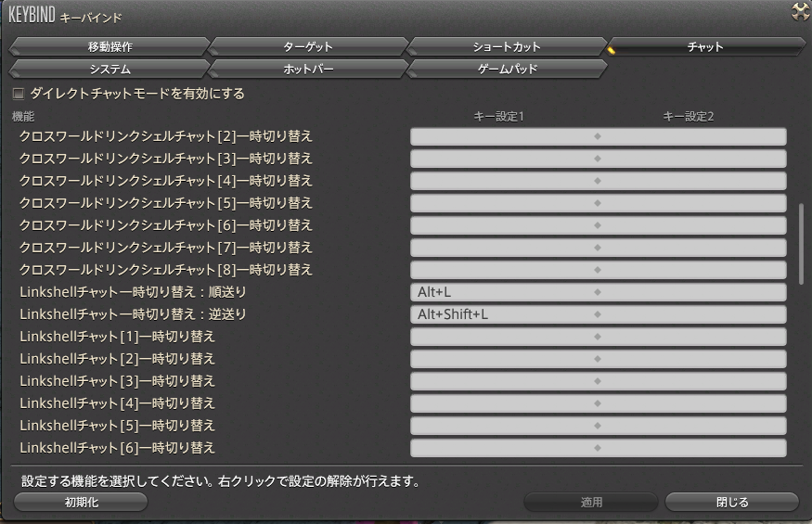812x524 pixels.
Task: Click the Linkshellチャット[6]一時切り替え label
Action: click(117, 448)
